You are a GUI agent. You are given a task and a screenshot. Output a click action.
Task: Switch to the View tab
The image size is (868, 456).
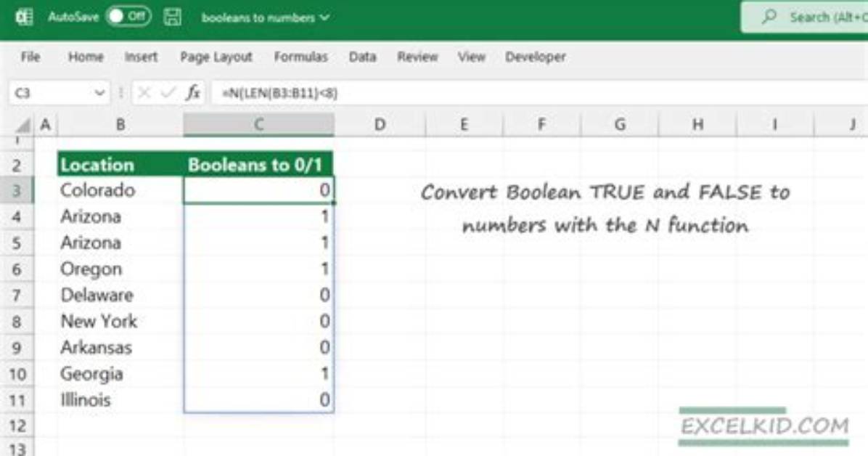[471, 57]
